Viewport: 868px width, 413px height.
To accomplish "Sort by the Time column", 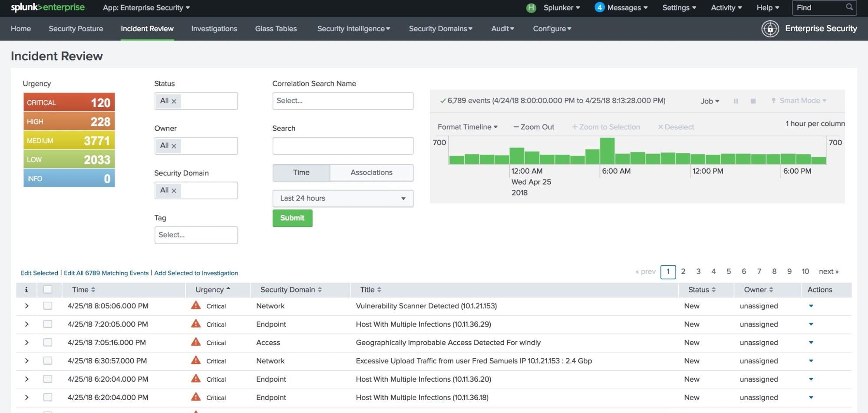I will tap(83, 290).
